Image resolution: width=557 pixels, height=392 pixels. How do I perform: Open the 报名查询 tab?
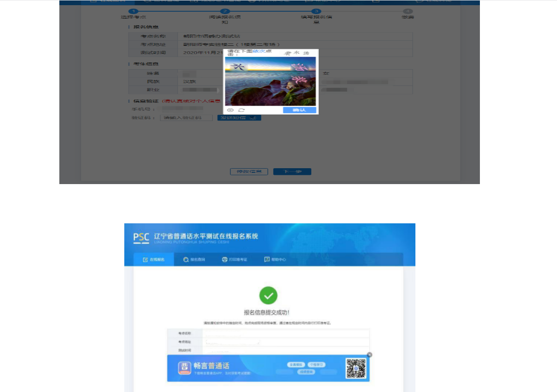[x=194, y=260]
